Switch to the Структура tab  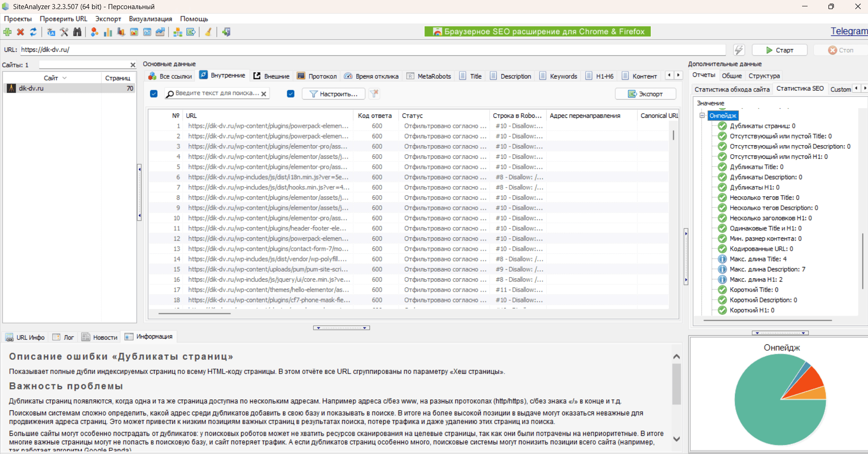tap(764, 76)
